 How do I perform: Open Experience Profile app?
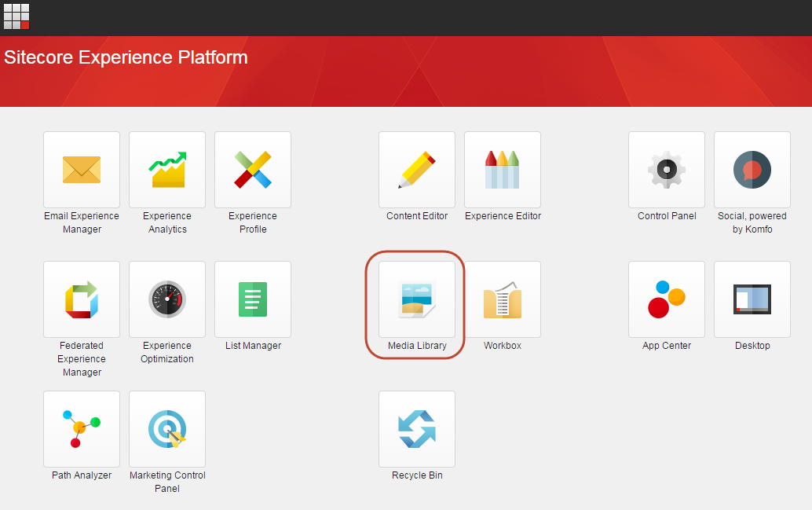click(253, 170)
